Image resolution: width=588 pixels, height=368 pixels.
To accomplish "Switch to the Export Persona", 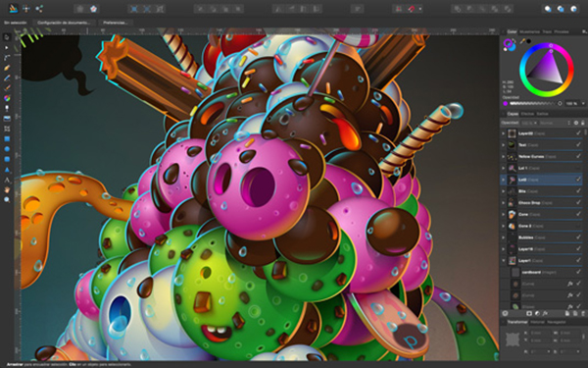I will tap(39, 8).
